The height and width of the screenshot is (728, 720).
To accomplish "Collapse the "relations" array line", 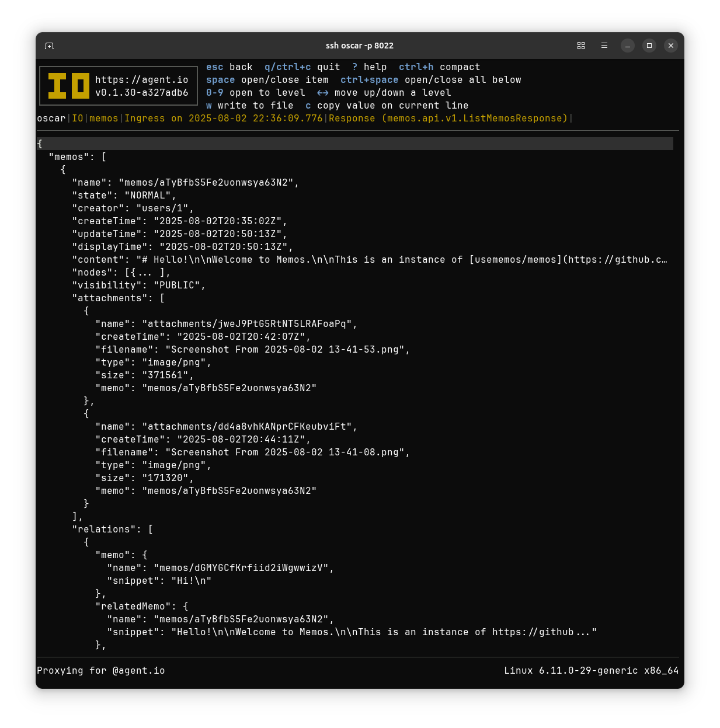I will point(113,530).
